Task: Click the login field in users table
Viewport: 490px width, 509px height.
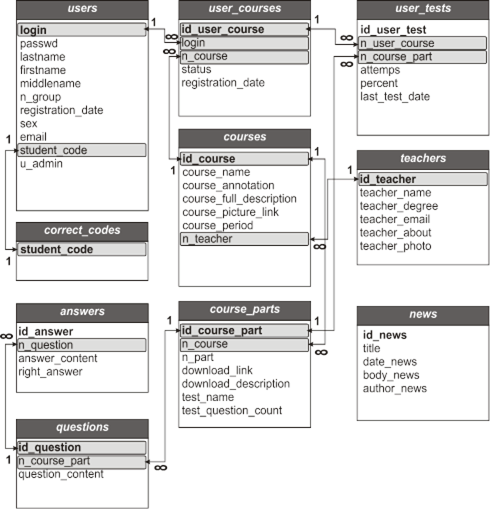Action: (82, 30)
